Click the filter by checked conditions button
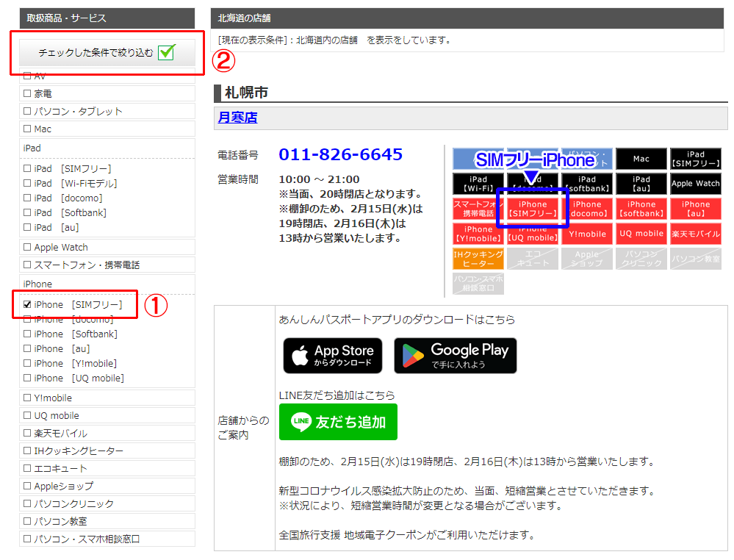 coord(107,52)
